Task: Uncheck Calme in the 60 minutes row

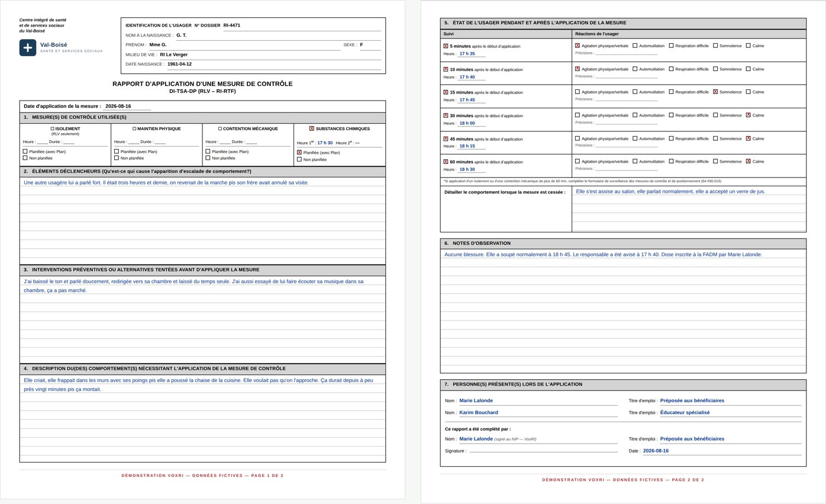Action: pos(748,161)
